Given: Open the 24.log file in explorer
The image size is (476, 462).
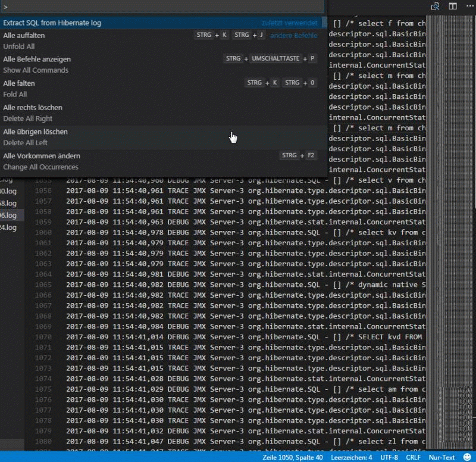Looking at the screenshot, I should [x=8, y=227].
